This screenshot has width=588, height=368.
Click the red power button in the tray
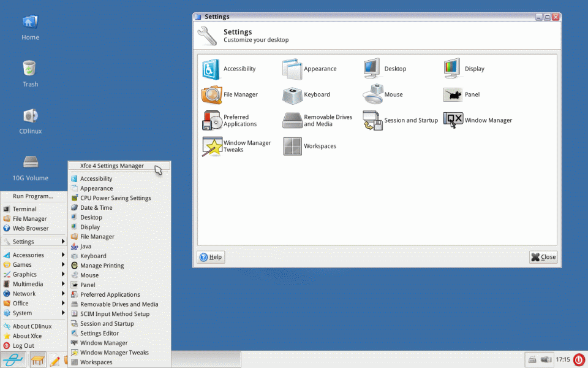click(x=579, y=360)
